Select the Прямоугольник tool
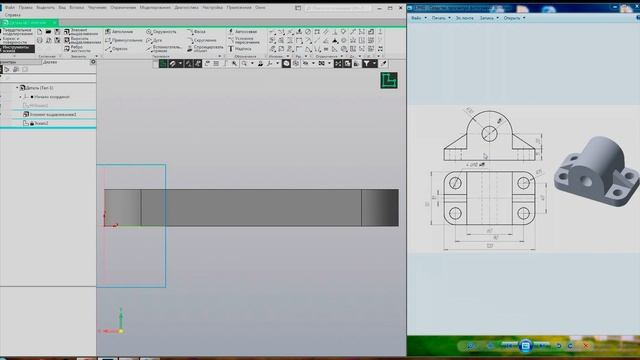The image size is (640, 360). pyautogui.click(x=124, y=40)
